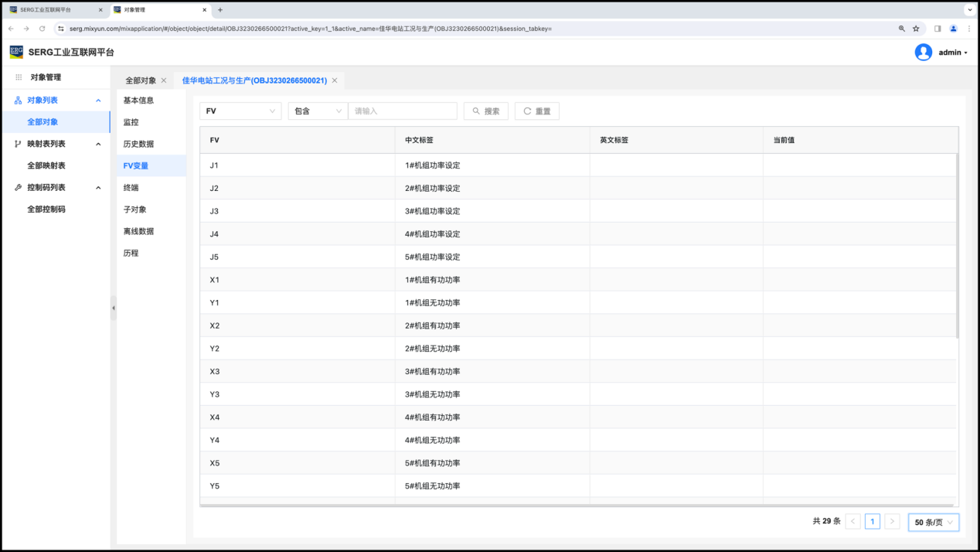Collapse the 控制码列表 menu group

pyautogui.click(x=98, y=188)
